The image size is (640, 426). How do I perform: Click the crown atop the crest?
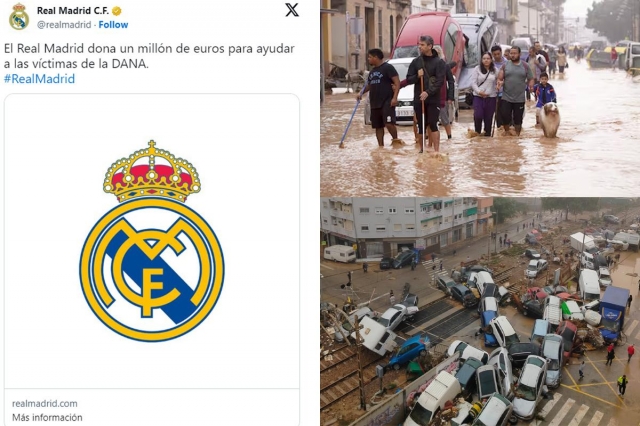[152, 171]
